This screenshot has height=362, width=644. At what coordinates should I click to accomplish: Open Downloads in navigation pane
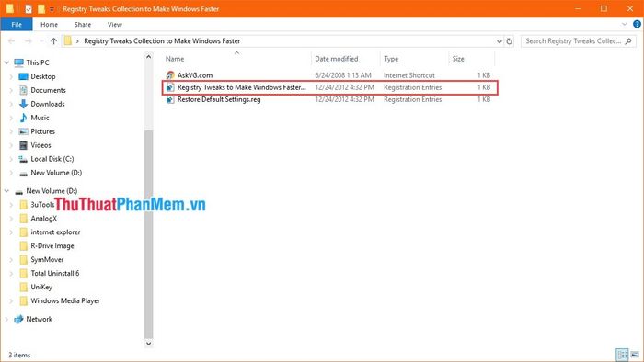pos(48,104)
